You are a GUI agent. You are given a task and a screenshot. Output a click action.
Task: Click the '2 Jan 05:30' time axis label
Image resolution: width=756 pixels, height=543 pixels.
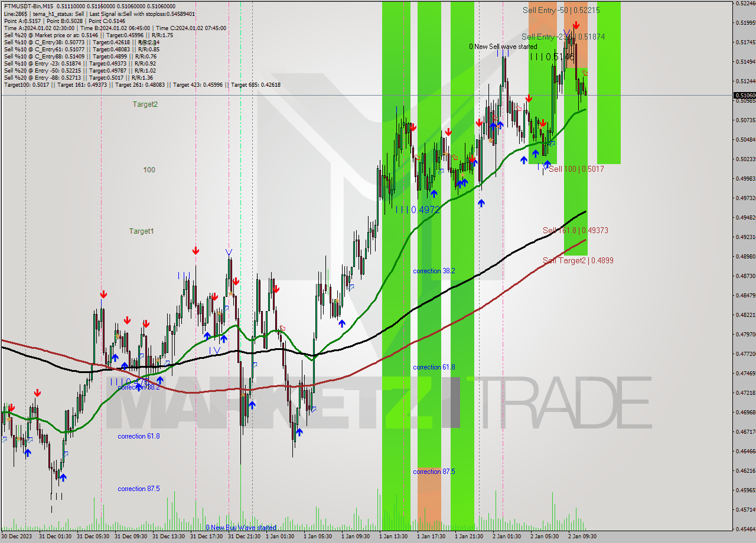(545, 537)
